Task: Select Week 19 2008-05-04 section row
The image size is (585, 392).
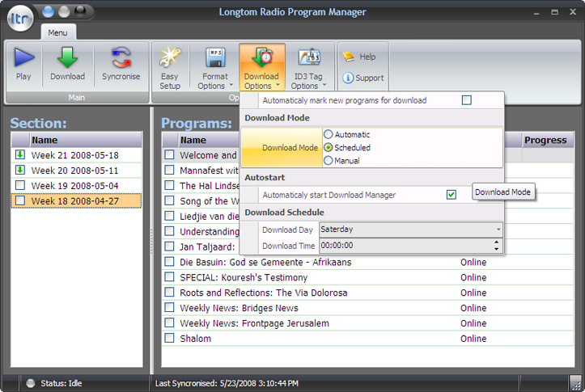Action: [77, 186]
